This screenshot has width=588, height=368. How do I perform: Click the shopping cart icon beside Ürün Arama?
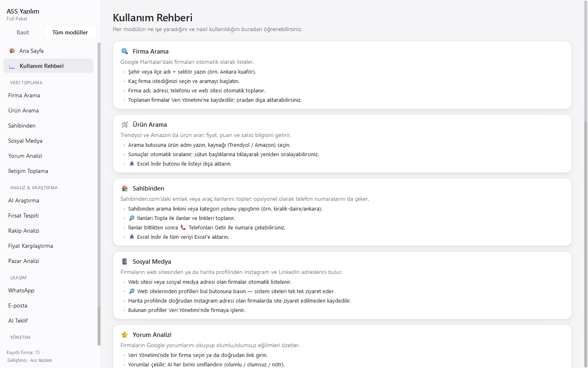click(125, 125)
